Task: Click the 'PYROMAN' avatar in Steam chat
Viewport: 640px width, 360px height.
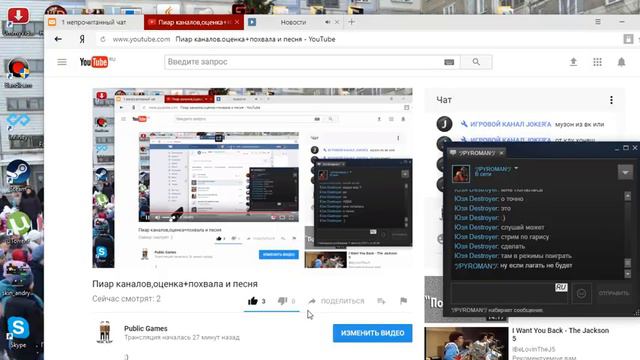Action: tap(461, 173)
